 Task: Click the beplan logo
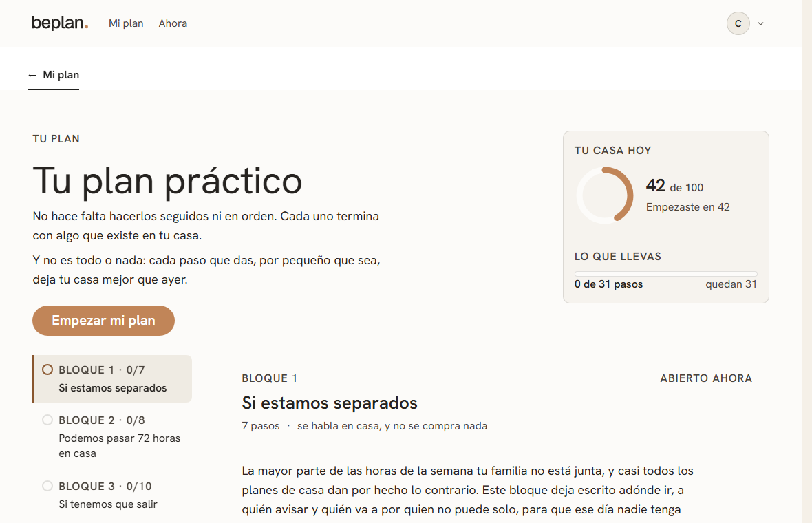point(60,23)
